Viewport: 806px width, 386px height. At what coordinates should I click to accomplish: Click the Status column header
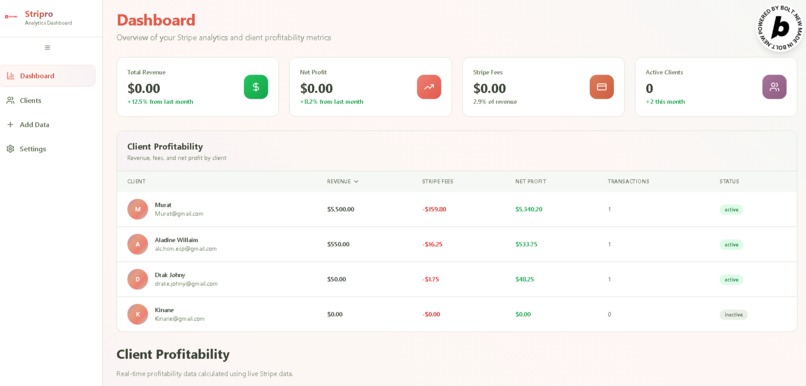tap(729, 181)
